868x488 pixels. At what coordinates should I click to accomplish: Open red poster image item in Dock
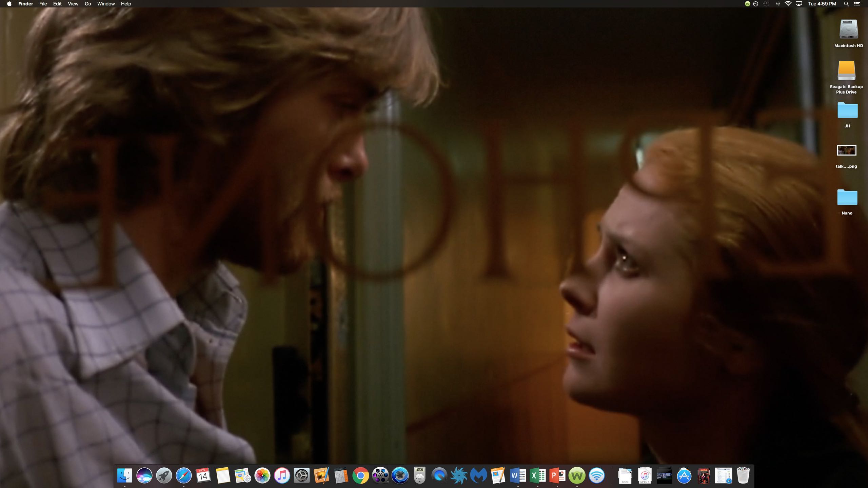click(704, 475)
